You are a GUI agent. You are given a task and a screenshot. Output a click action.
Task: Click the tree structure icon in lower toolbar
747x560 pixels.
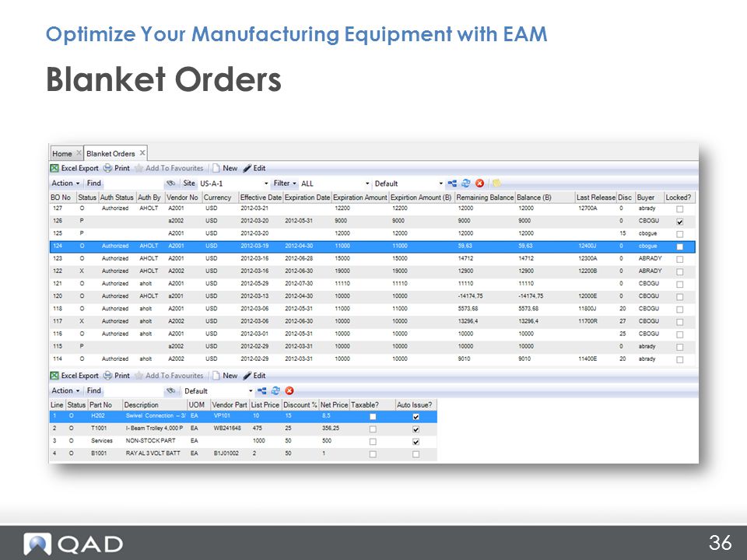click(262, 391)
